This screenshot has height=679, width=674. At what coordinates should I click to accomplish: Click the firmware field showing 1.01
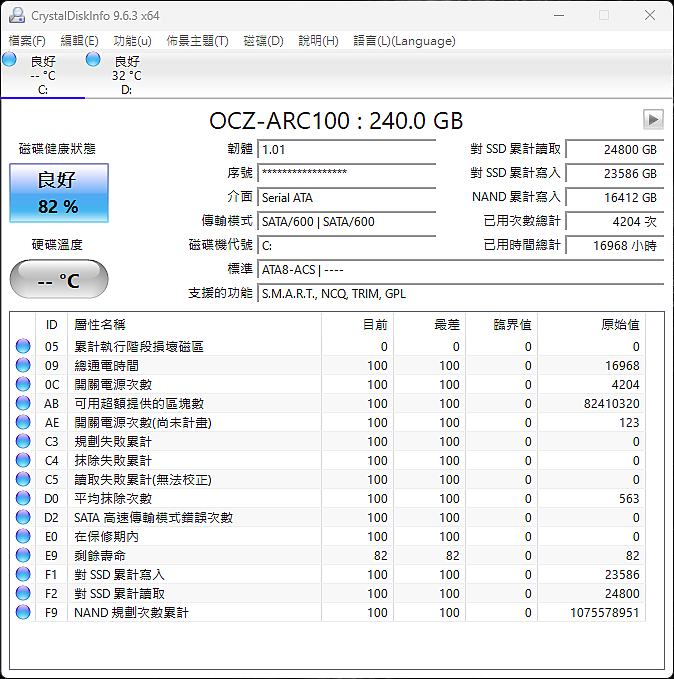[x=347, y=150]
